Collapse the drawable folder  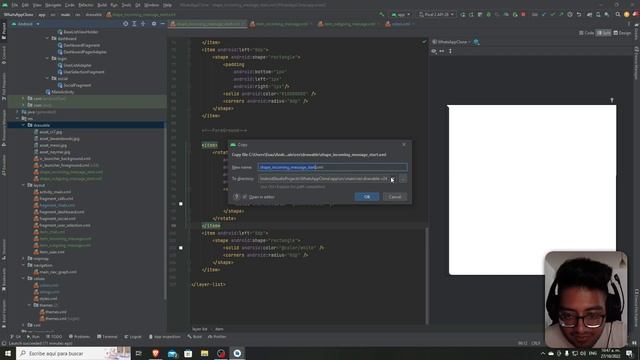pyautogui.click(x=23, y=125)
